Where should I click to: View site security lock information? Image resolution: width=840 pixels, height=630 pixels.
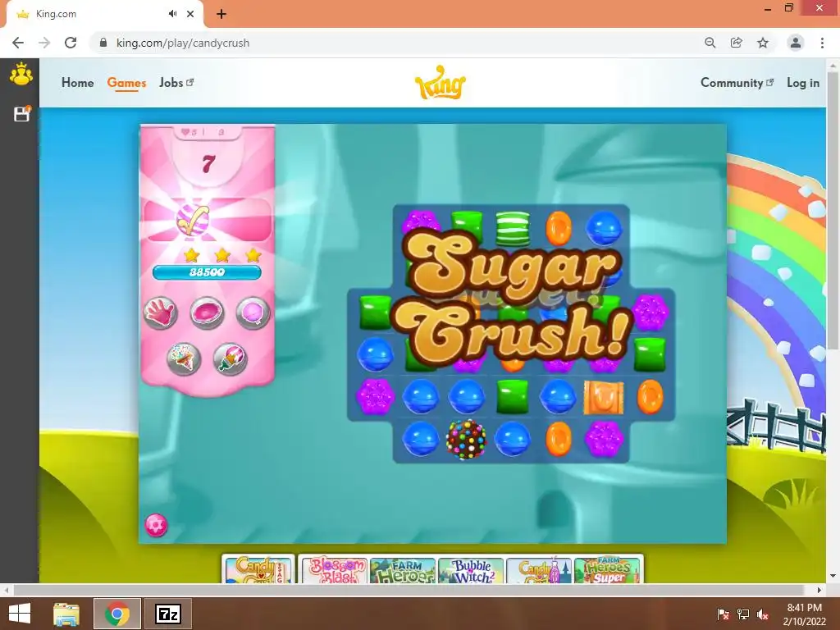pos(103,43)
